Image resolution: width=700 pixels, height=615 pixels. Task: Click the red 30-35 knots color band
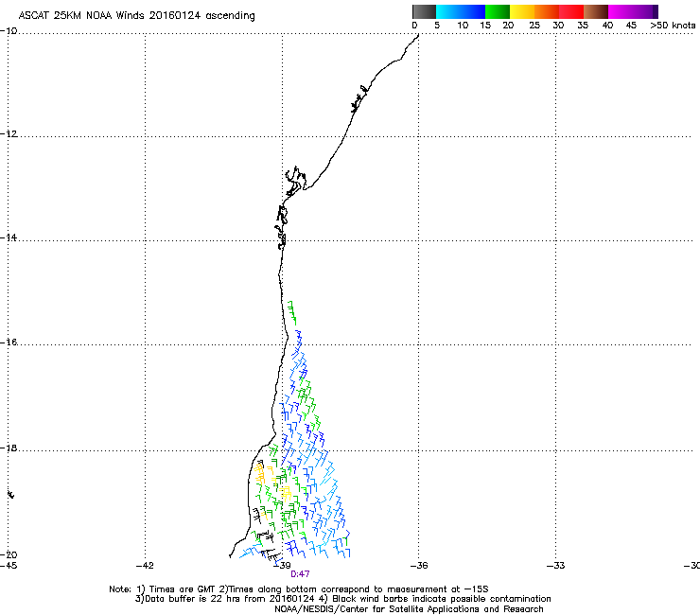coord(571,11)
